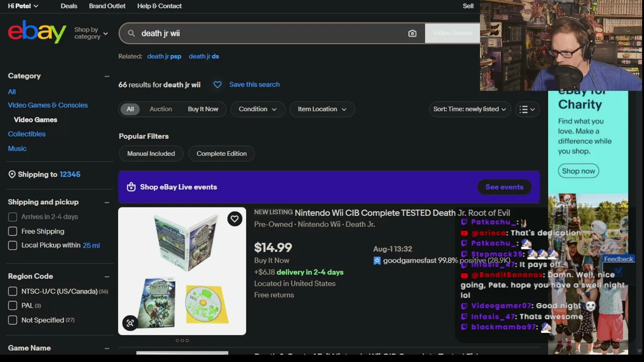The image size is (644, 362).
Task: Open Brand Outlet menu item
Action: [x=107, y=6]
